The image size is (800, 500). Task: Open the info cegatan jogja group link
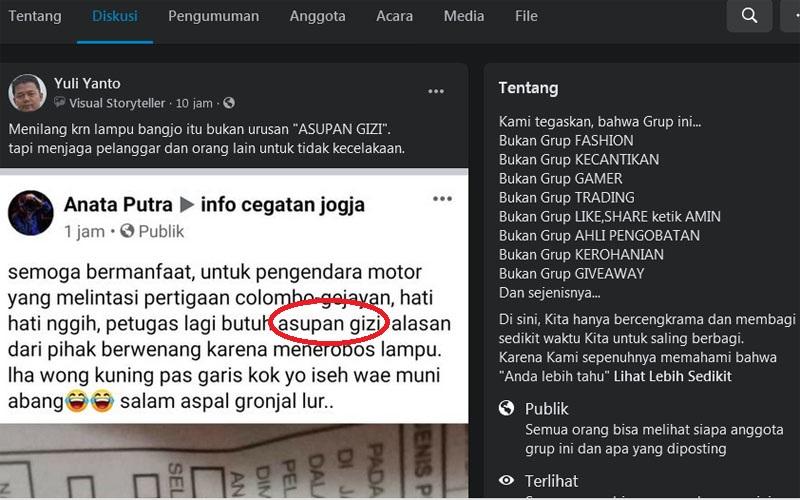click(x=283, y=205)
